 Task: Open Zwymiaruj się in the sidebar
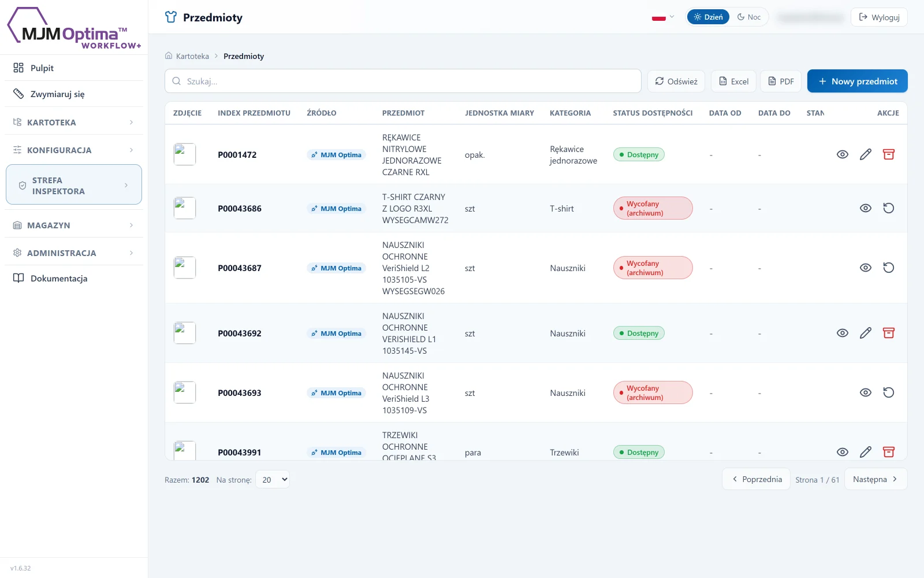tap(74, 94)
